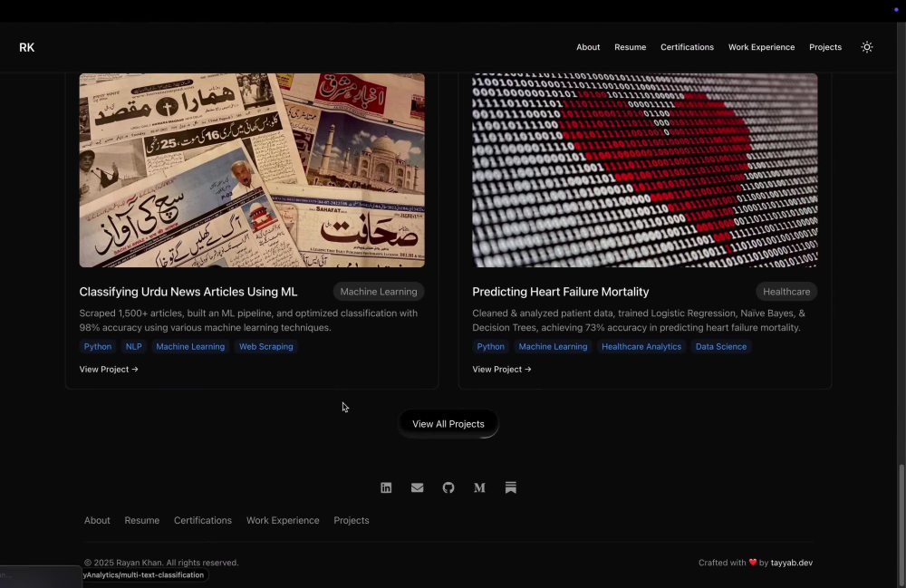Open Work Experience in the footer links
Image resolution: width=906 pixels, height=588 pixels.
(283, 520)
